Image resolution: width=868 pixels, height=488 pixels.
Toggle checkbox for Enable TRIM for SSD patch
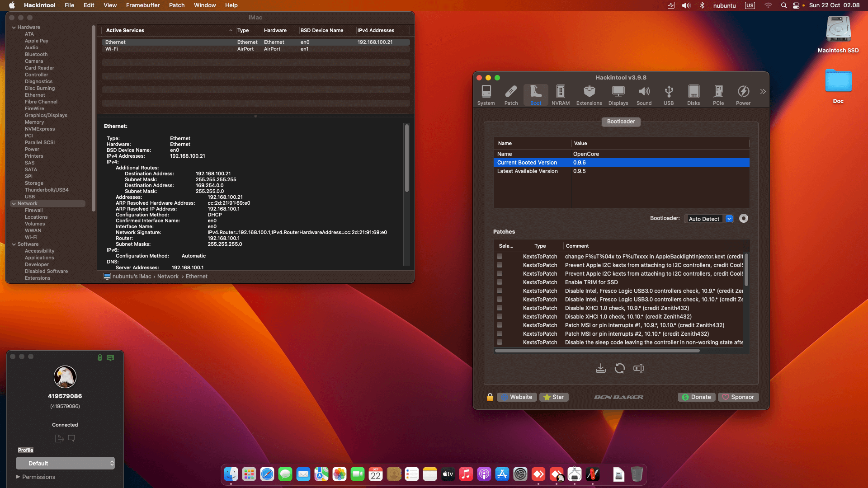[x=500, y=282]
